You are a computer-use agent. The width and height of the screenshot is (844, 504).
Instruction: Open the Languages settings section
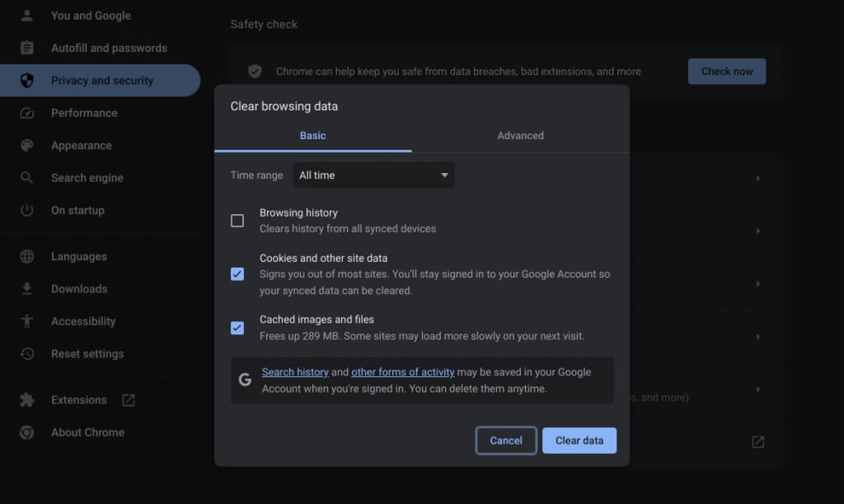tap(79, 257)
